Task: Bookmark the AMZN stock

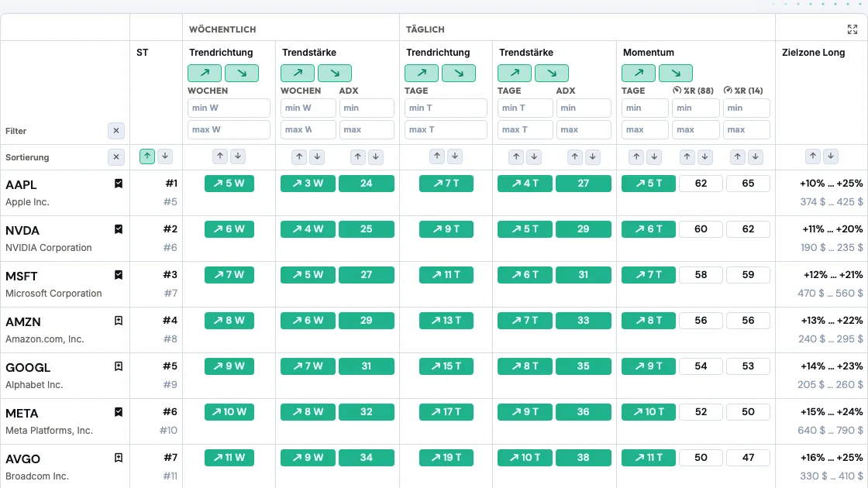Action: pos(119,321)
